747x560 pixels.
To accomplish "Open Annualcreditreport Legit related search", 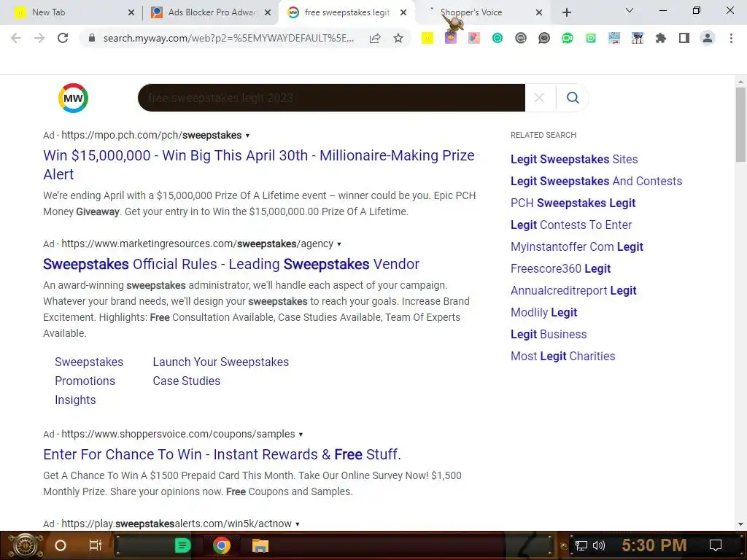I will pyautogui.click(x=573, y=290).
